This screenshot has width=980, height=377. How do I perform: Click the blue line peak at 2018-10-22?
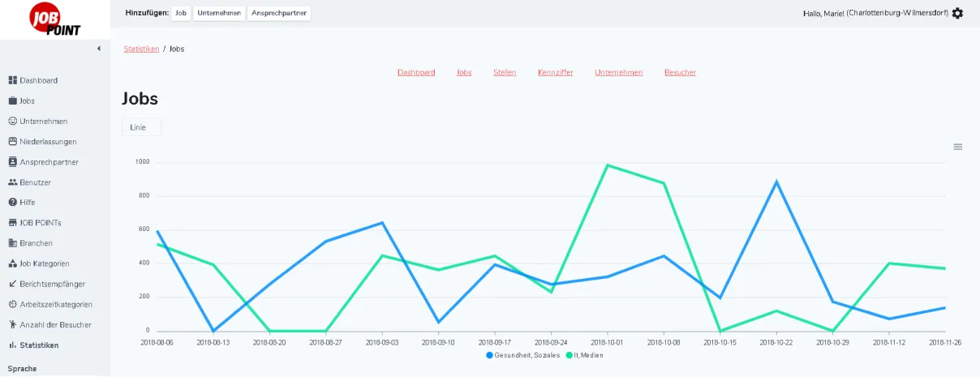click(777, 182)
